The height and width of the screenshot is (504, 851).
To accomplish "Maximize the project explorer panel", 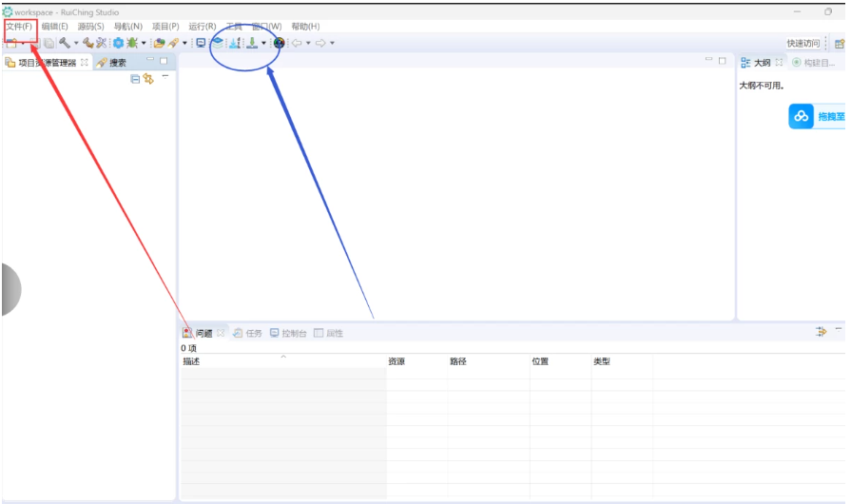I will coord(164,61).
